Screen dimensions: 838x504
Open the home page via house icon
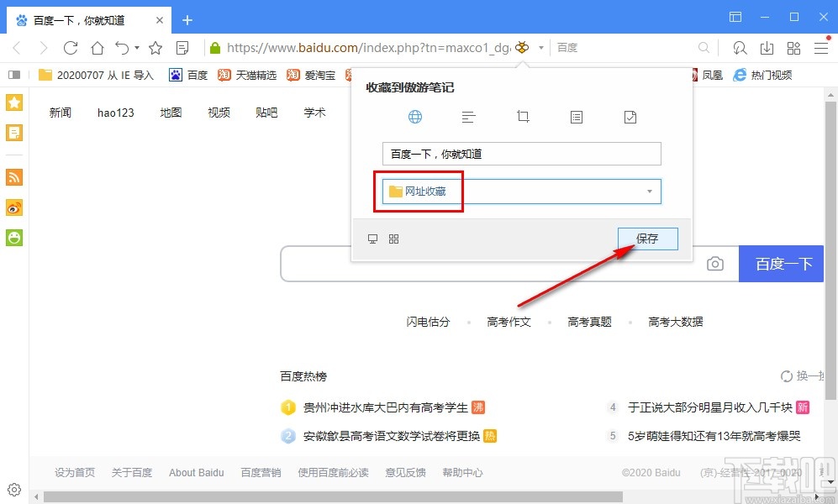click(98, 48)
